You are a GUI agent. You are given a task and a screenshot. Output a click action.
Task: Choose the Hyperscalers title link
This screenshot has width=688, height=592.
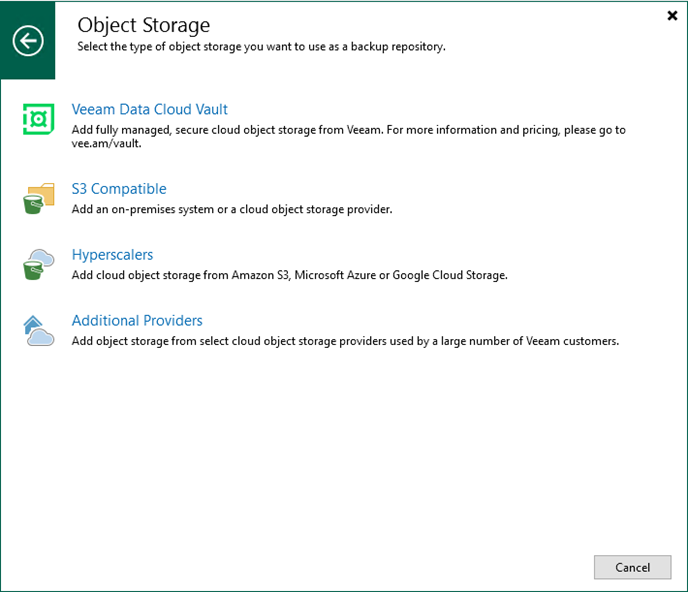tap(112, 255)
